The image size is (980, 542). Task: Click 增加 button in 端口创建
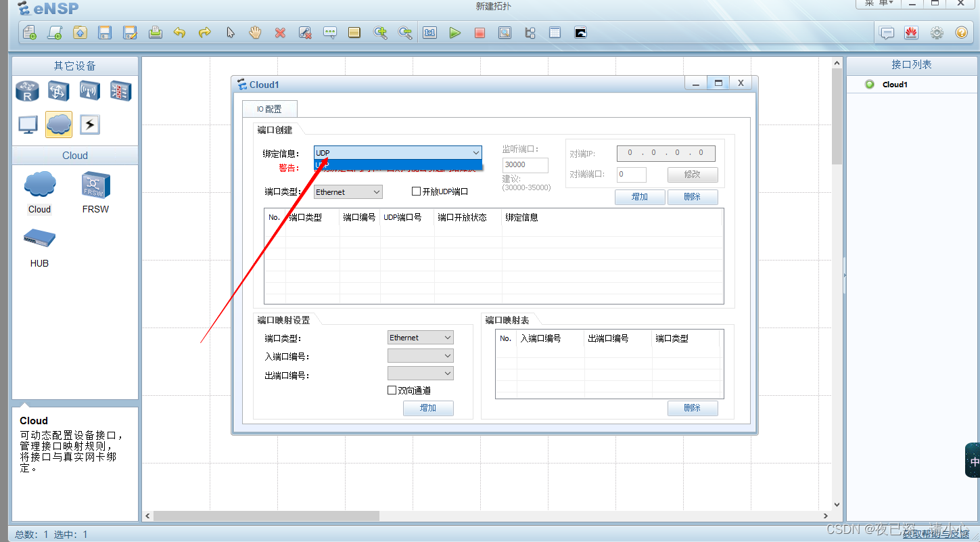pyautogui.click(x=640, y=197)
